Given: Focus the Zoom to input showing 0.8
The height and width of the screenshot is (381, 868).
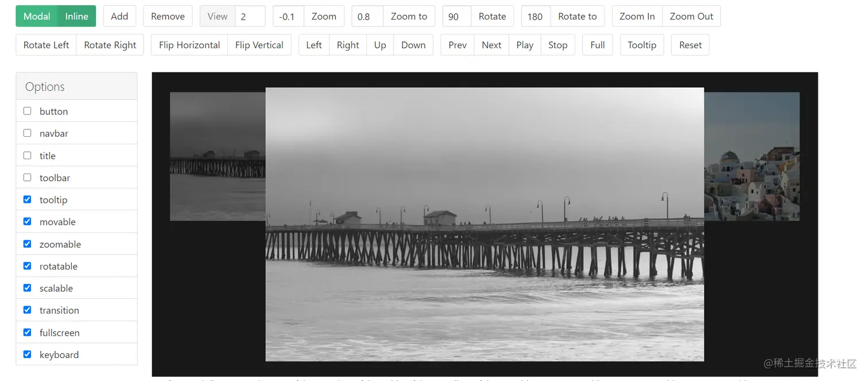Looking at the screenshot, I should tap(367, 16).
